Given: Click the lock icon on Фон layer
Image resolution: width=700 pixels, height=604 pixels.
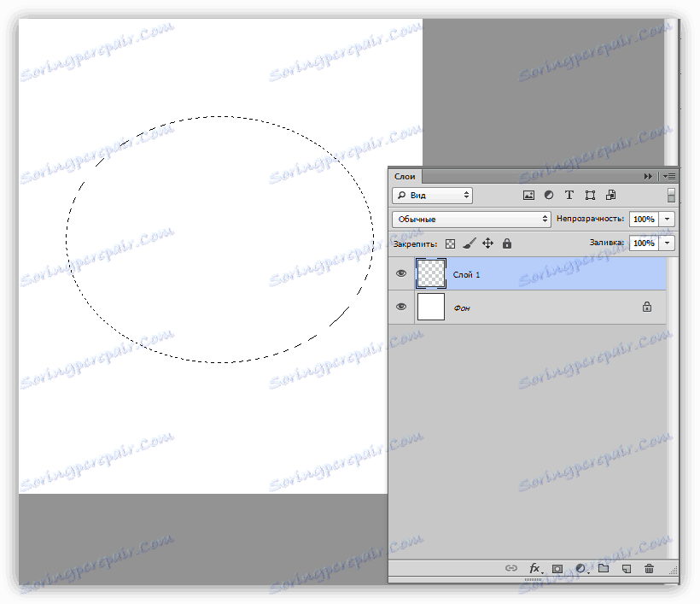Looking at the screenshot, I should point(646,307).
